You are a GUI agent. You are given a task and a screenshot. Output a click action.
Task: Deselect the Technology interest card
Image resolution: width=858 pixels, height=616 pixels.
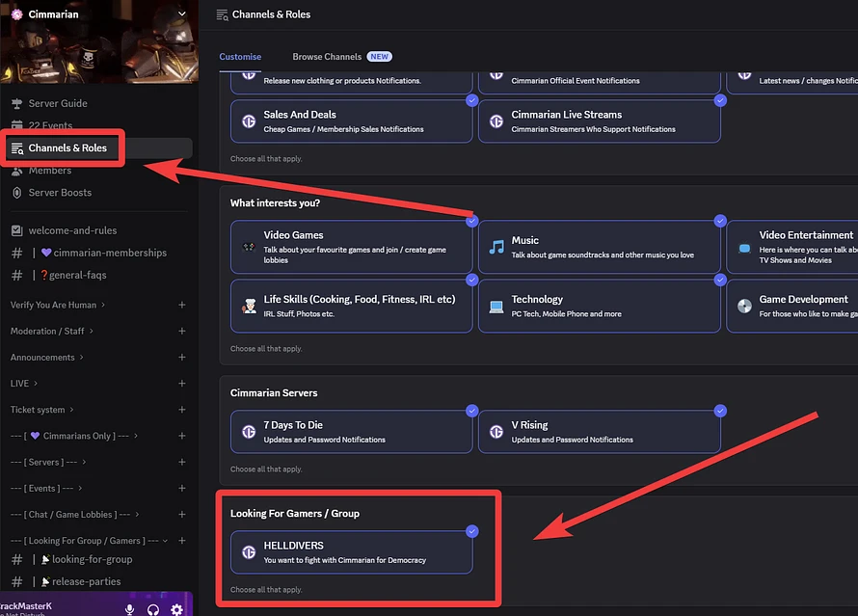click(x=600, y=306)
